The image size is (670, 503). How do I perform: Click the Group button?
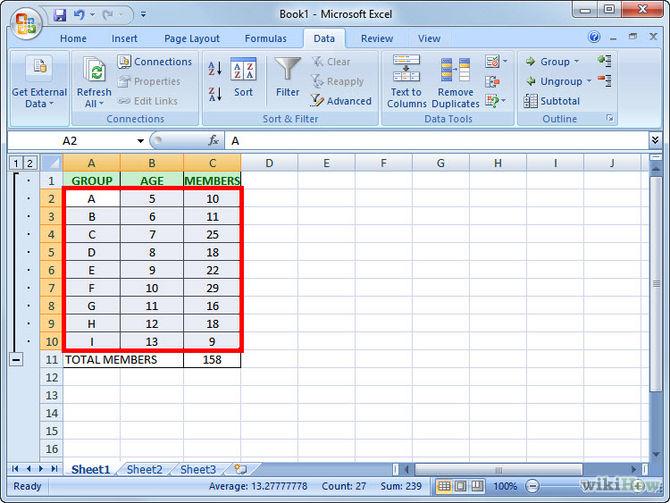[x=547, y=62]
